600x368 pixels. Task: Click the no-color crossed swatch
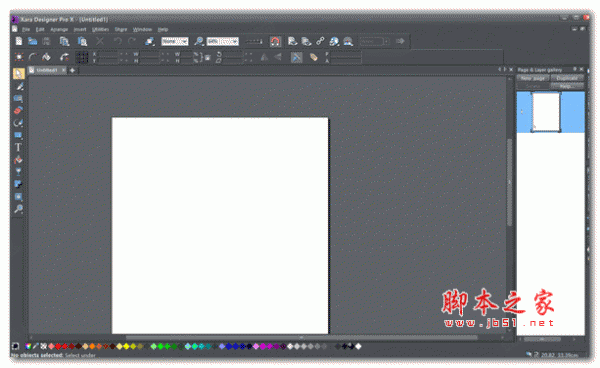point(44,346)
